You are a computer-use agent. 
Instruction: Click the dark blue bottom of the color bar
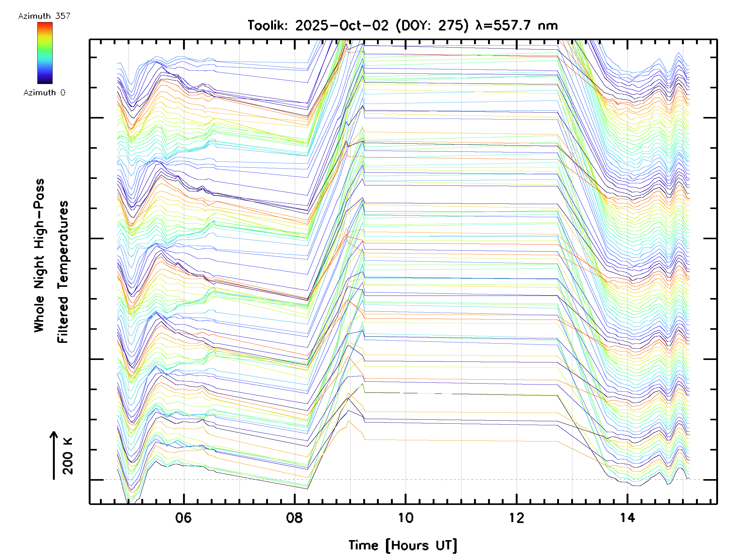click(x=45, y=81)
